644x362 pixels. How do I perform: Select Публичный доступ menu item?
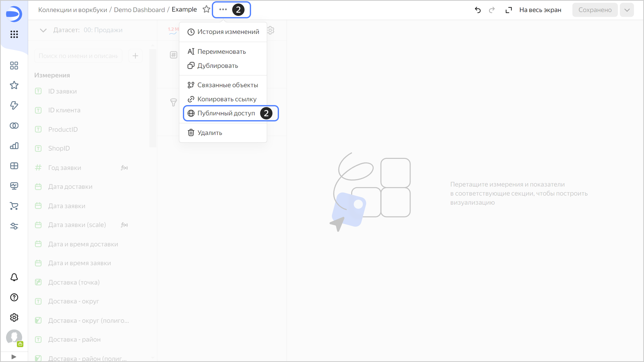pos(226,113)
